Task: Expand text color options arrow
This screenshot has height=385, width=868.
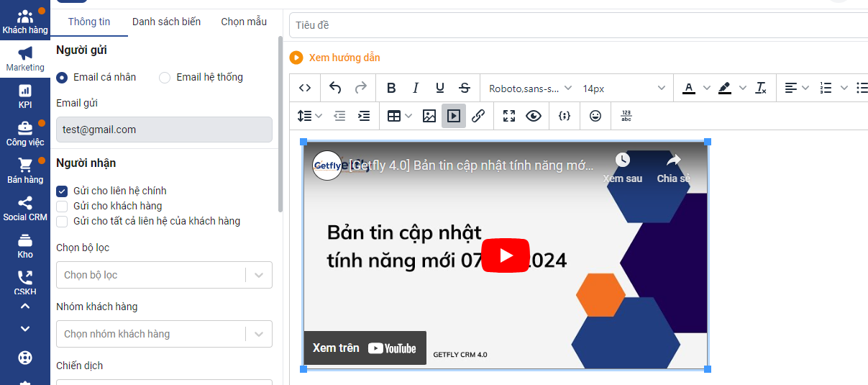Action: [x=706, y=88]
